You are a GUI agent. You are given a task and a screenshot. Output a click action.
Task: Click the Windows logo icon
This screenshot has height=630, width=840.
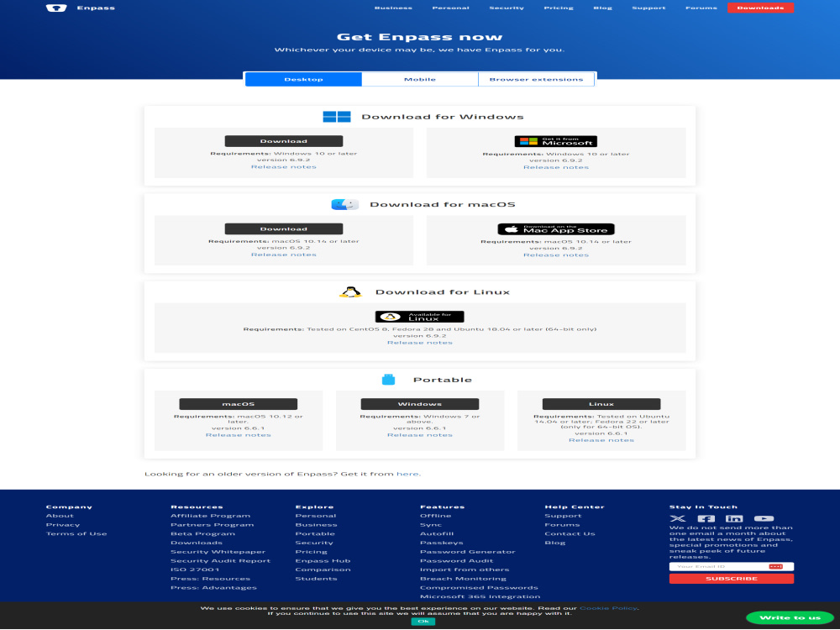337,116
